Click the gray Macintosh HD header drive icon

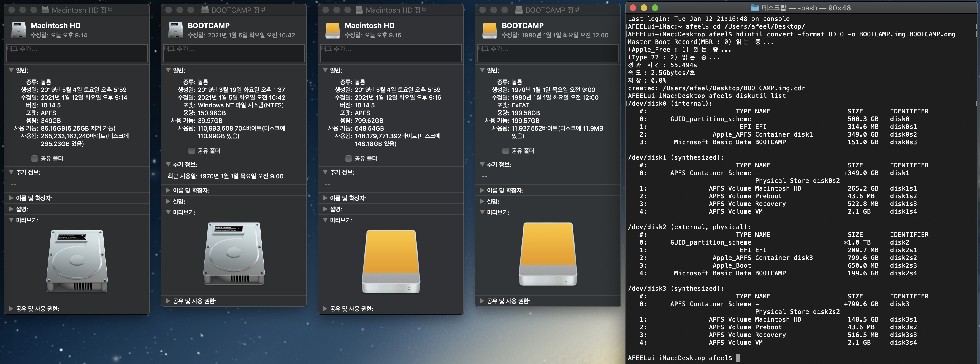point(19,30)
